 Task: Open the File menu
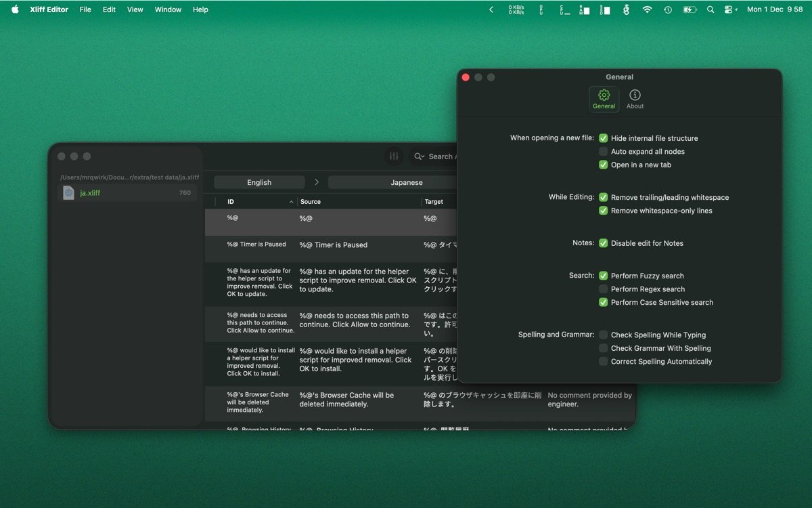pyautogui.click(x=85, y=9)
